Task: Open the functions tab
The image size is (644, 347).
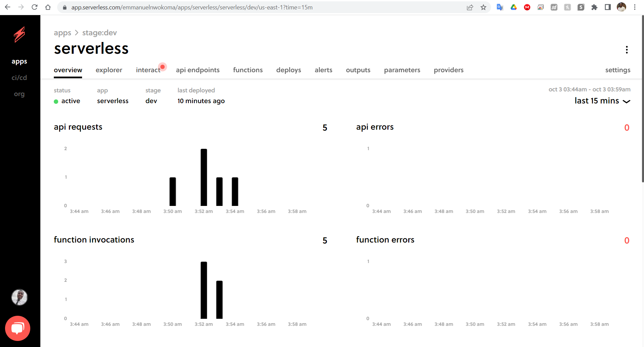Action: (248, 70)
